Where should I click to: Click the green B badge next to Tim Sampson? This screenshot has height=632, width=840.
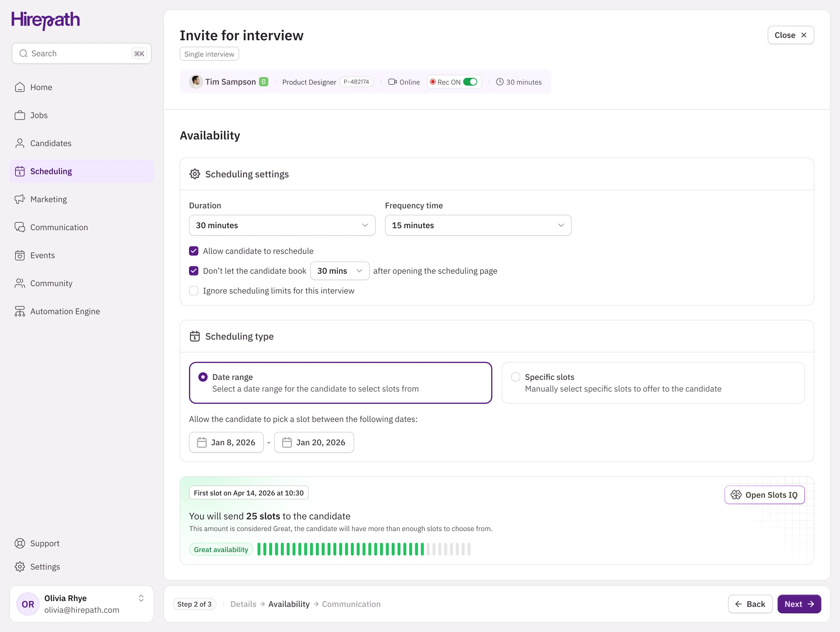(x=264, y=82)
